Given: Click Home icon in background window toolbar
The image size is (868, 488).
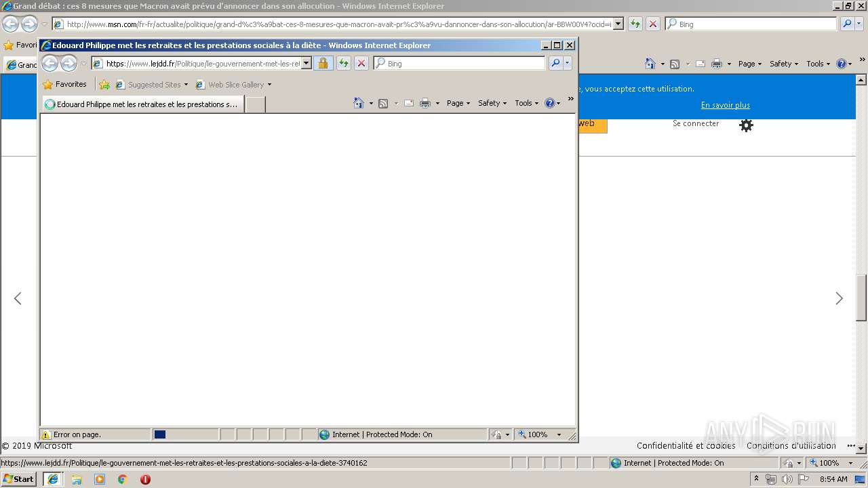Looking at the screenshot, I should pyautogui.click(x=650, y=64).
